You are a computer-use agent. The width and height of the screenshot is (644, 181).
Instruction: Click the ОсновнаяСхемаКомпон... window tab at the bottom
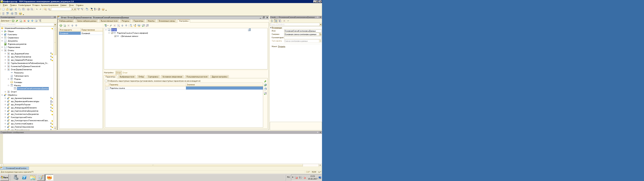tap(15, 168)
